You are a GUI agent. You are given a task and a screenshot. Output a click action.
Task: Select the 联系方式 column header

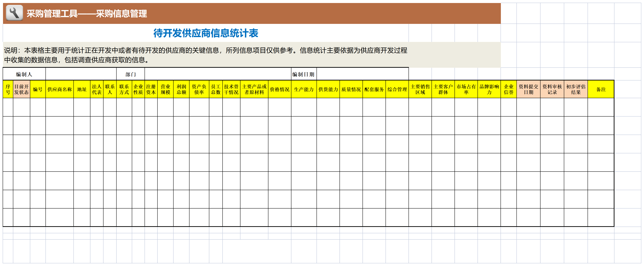(124, 89)
